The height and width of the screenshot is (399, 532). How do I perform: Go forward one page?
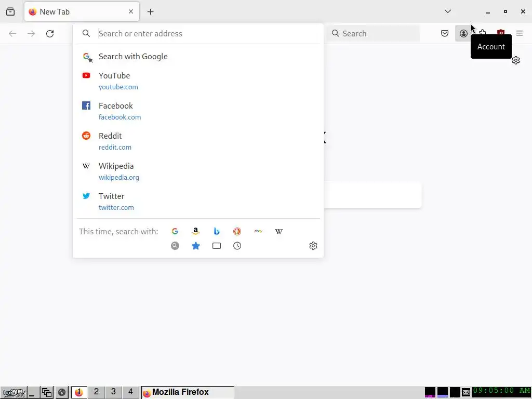click(x=31, y=33)
